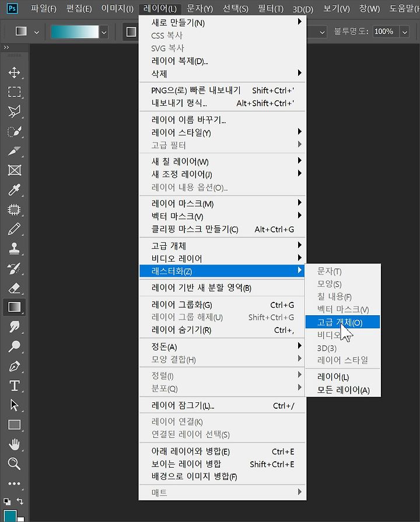The image size is (420, 522).
Task: Select the Polygonal Lasso tool
Action: point(14,111)
